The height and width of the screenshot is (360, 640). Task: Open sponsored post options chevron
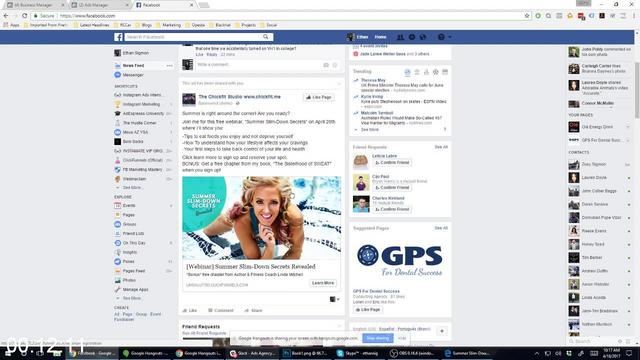pos(338,84)
